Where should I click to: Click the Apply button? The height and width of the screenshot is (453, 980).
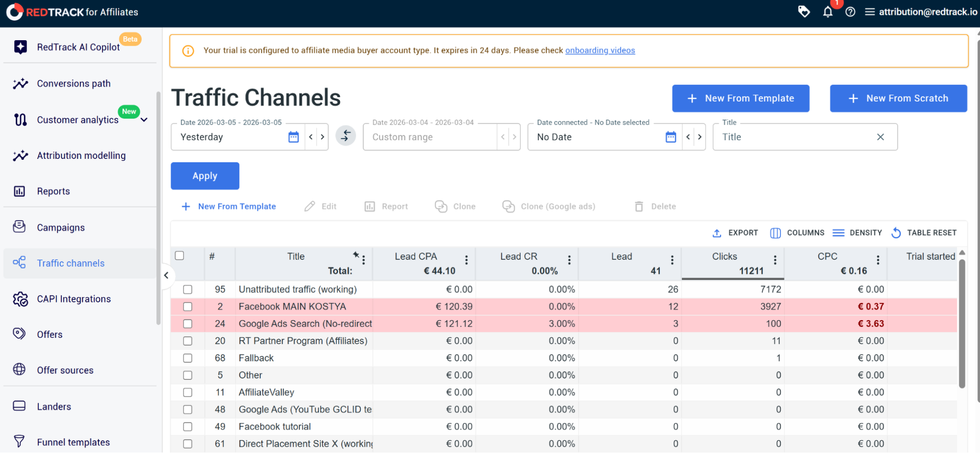pyautogui.click(x=205, y=176)
